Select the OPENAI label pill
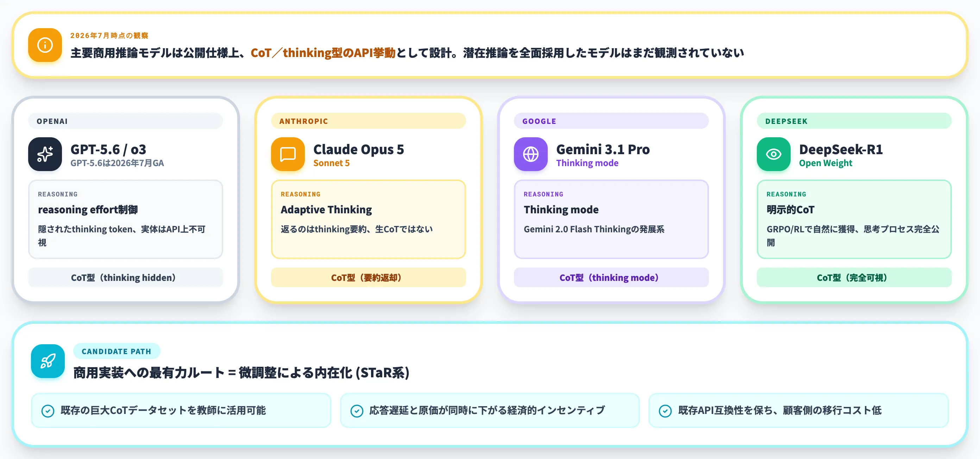Image resolution: width=980 pixels, height=459 pixels. (x=126, y=121)
